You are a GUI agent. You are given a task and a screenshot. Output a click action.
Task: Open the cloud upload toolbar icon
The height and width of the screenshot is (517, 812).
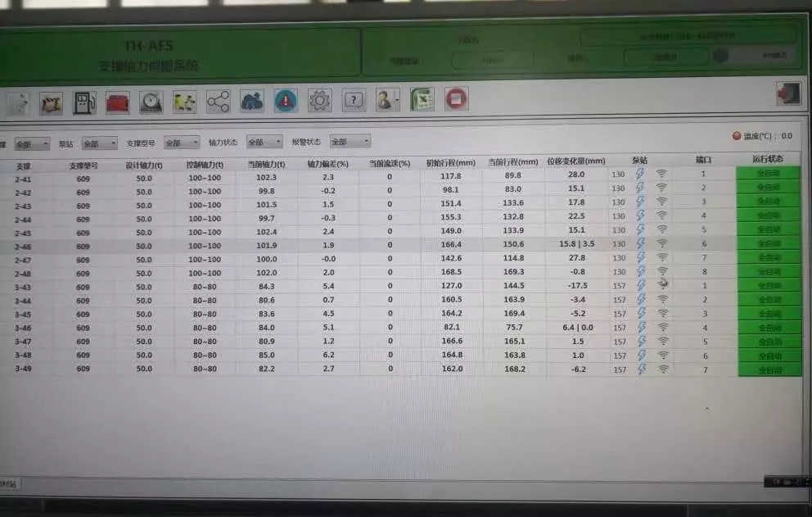pos(251,101)
